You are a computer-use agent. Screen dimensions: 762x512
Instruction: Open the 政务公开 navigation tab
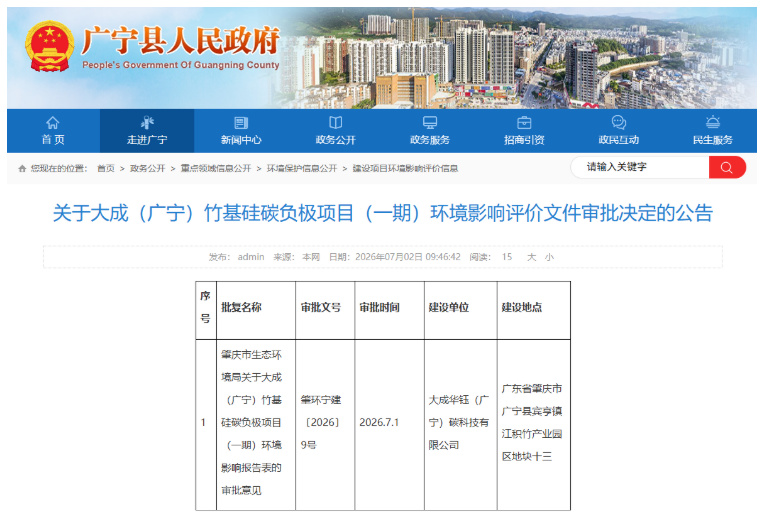pos(335,131)
